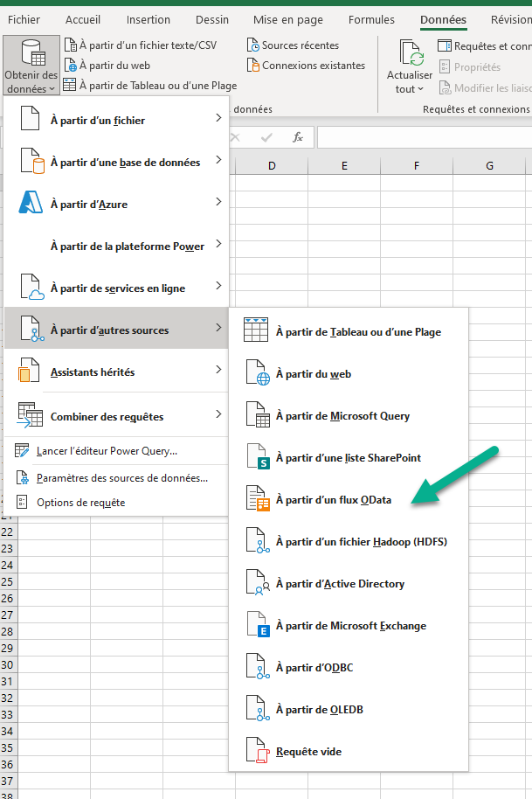Viewport: 532px width, 799px height.
Task: Click the Microsoft Query icon
Action: [x=258, y=414]
